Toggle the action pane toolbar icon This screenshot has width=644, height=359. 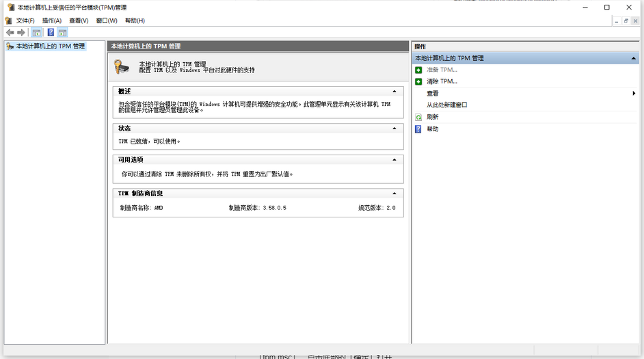point(62,32)
